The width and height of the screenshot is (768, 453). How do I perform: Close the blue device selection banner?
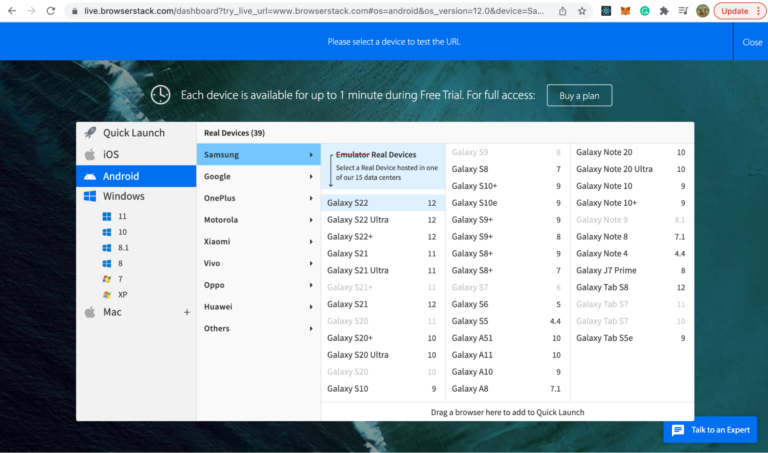752,42
